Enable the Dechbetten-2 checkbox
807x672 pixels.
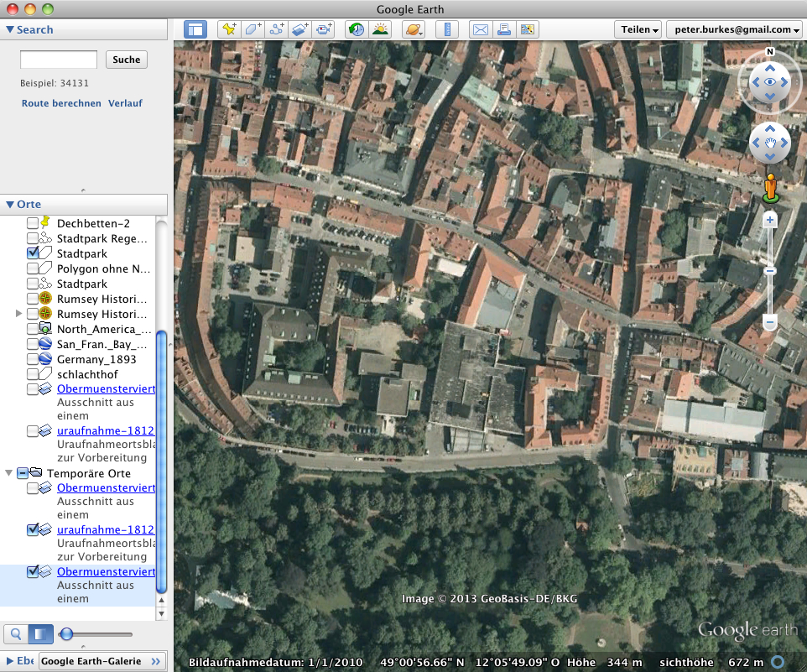tap(33, 223)
